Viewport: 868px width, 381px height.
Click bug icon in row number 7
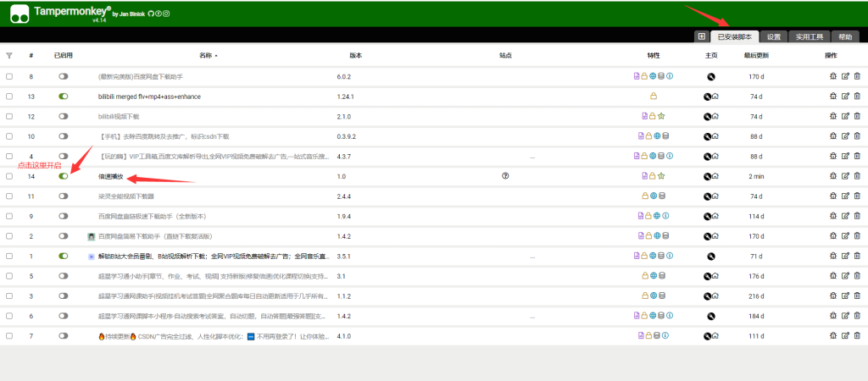[x=833, y=335]
